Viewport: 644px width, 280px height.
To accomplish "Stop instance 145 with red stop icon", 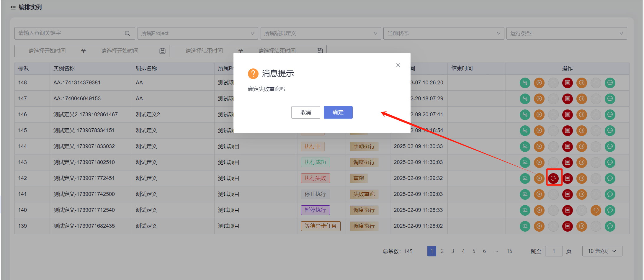I will [x=567, y=131].
